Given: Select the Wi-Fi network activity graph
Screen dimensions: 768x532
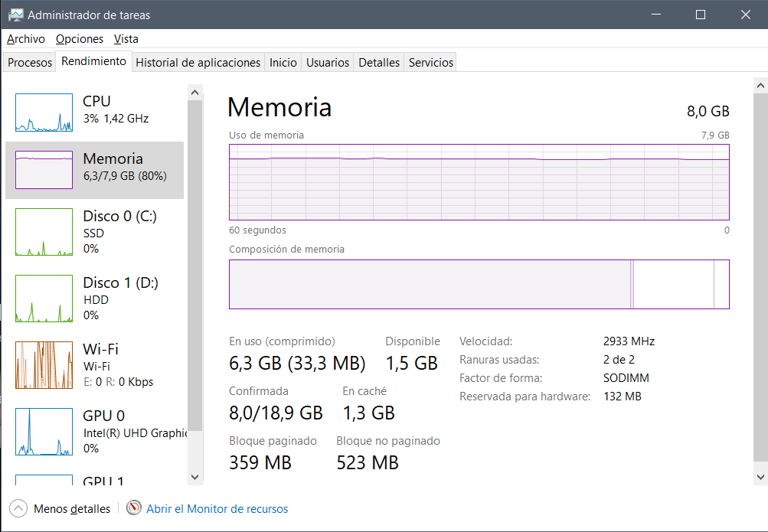Looking at the screenshot, I should (44, 365).
